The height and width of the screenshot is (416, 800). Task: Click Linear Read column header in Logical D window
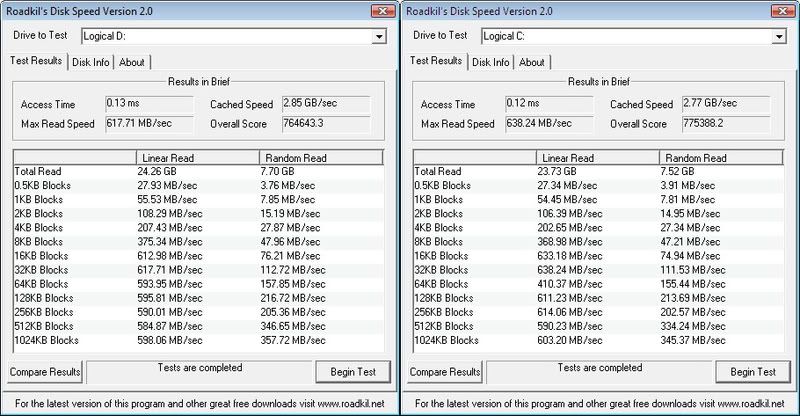point(198,158)
